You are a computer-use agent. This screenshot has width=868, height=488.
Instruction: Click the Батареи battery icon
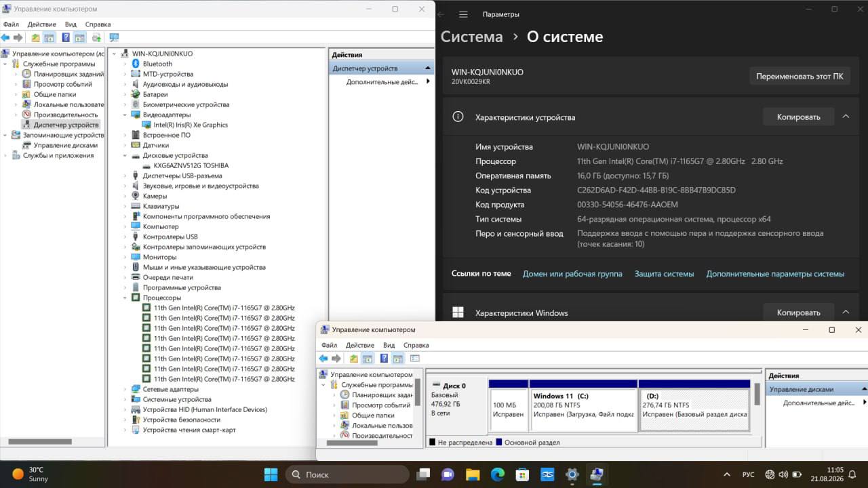tap(136, 94)
